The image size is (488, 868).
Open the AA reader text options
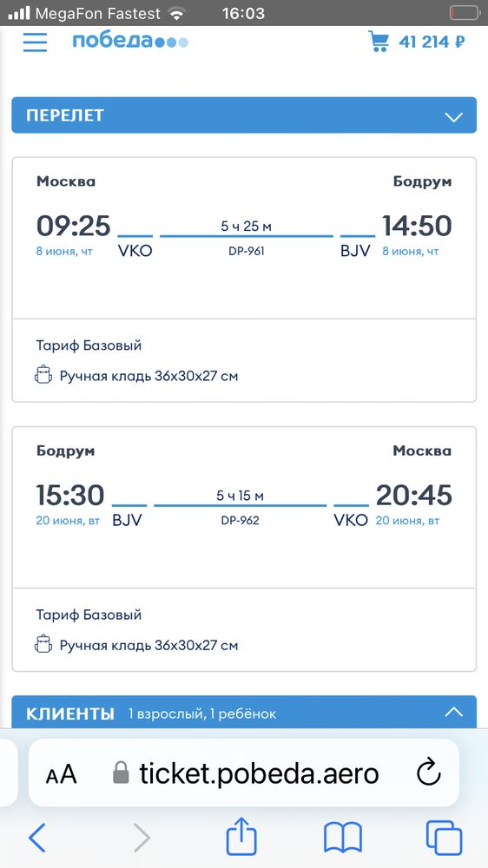[x=61, y=774]
